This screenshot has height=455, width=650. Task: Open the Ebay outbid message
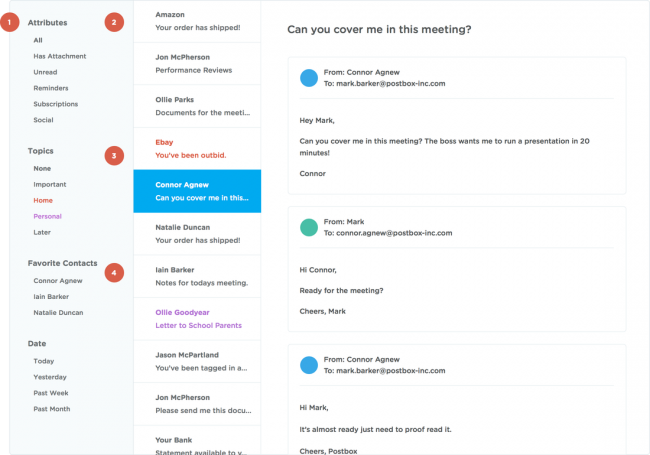tap(196, 148)
